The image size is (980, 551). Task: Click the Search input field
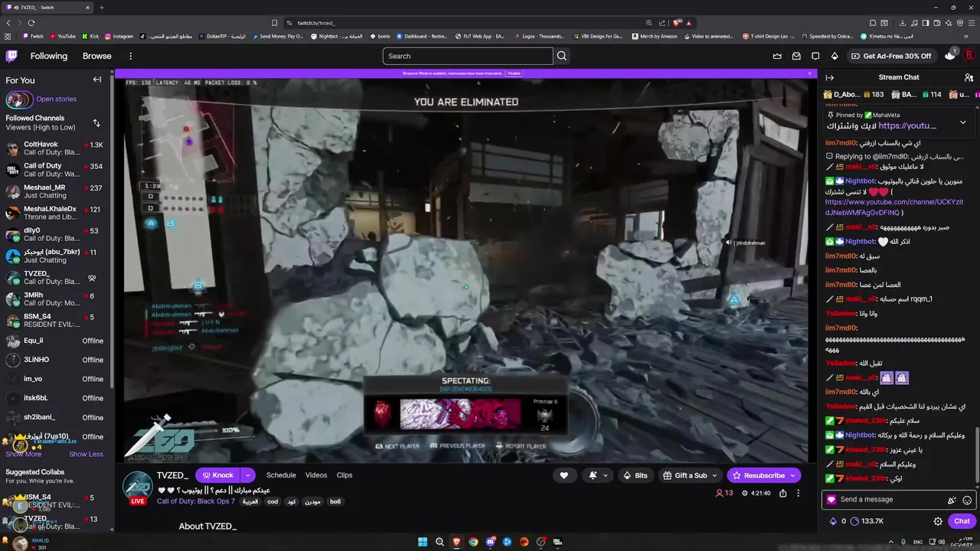click(468, 56)
